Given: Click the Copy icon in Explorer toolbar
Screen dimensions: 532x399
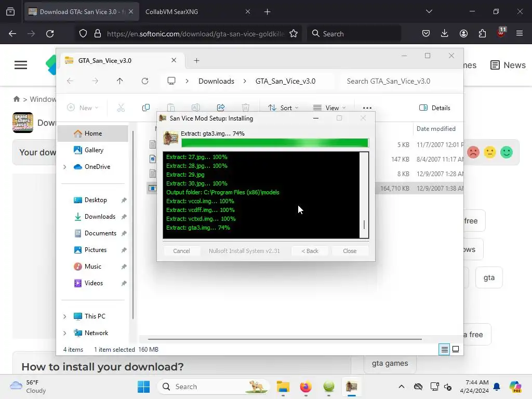Looking at the screenshot, I should click(x=146, y=108).
